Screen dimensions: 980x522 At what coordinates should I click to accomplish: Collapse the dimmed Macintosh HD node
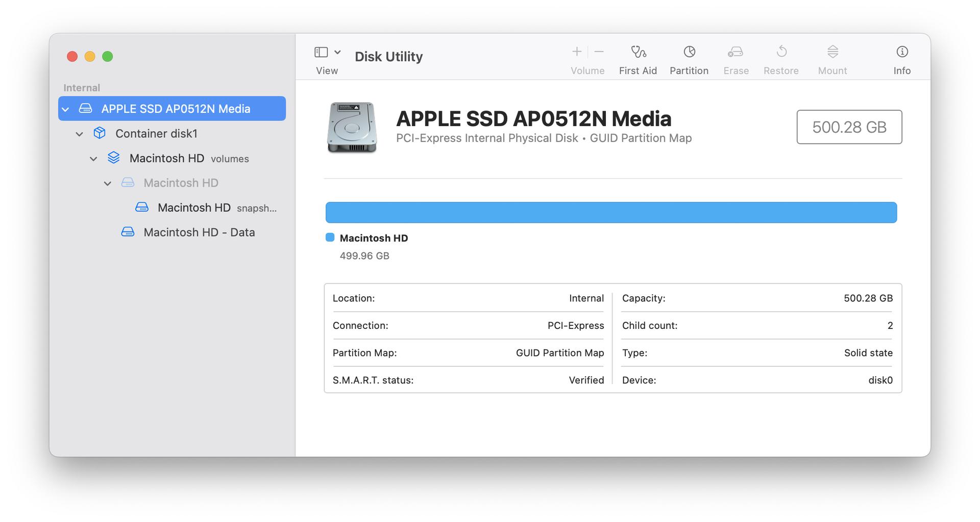coord(108,183)
